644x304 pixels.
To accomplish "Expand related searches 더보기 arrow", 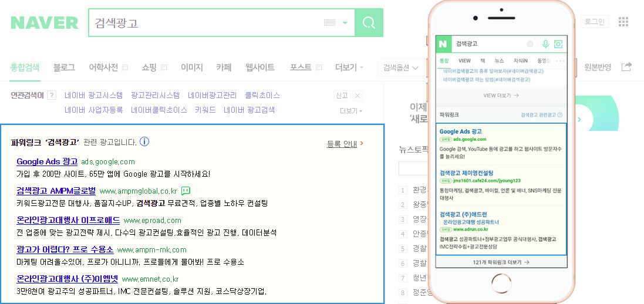I will point(351,111).
